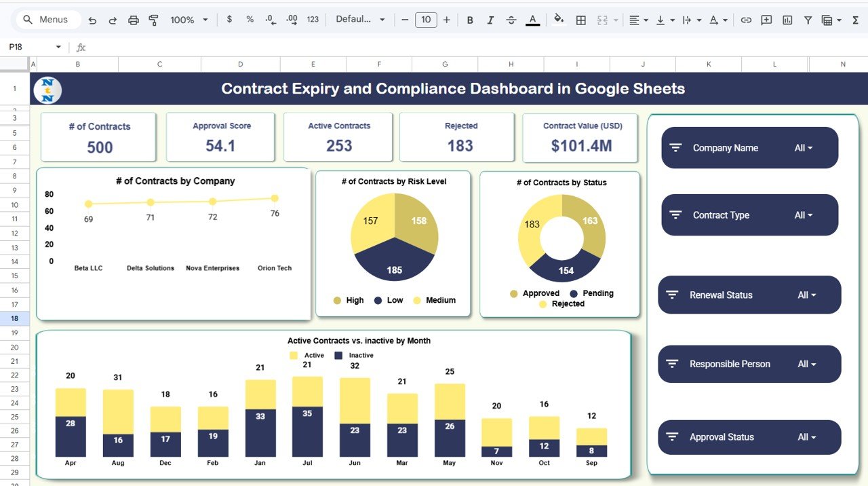Toggle bold formatting

[470, 19]
